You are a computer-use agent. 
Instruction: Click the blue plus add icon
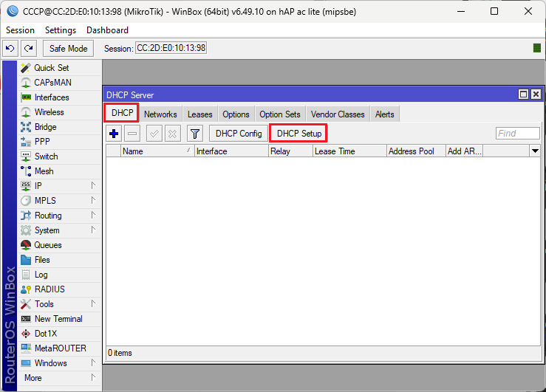pyautogui.click(x=114, y=134)
